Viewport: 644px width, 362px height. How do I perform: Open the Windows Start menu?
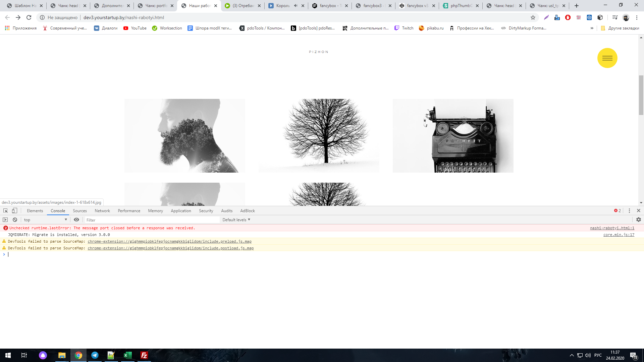[8, 355]
